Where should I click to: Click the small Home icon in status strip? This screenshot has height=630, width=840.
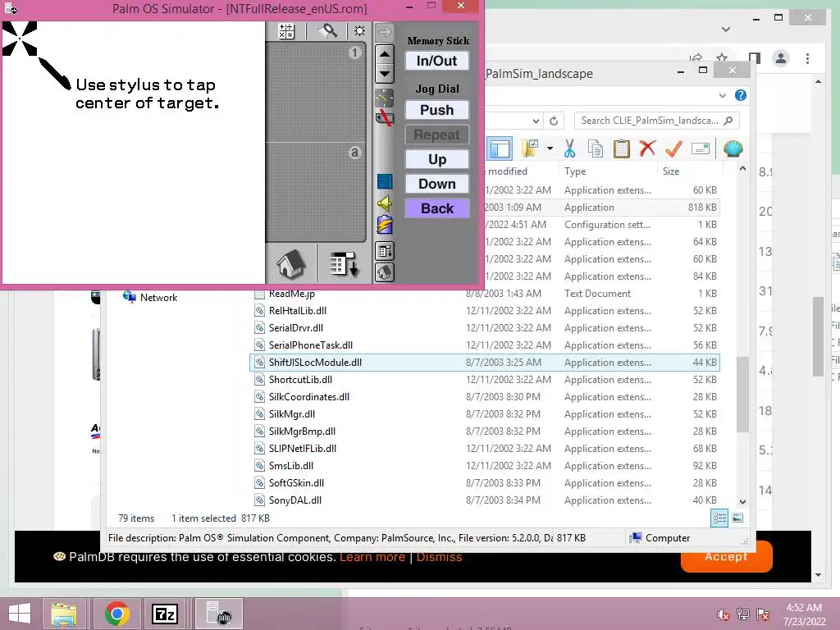coord(384,272)
